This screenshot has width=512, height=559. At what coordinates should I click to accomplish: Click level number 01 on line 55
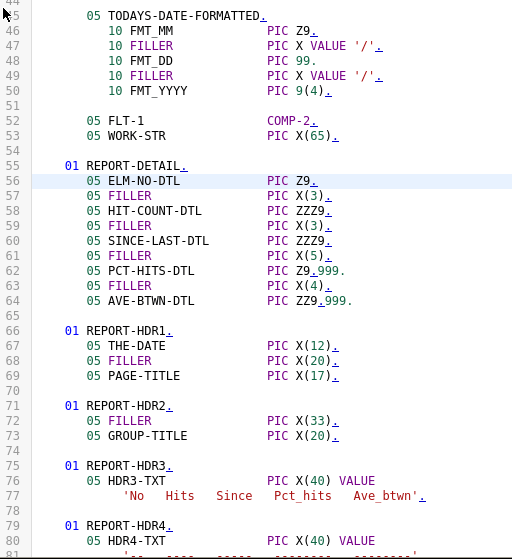coord(72,166)
